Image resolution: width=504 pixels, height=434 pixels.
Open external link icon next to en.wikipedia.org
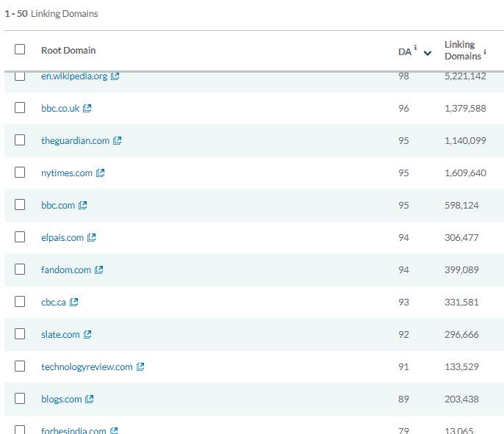pos(115,76)
